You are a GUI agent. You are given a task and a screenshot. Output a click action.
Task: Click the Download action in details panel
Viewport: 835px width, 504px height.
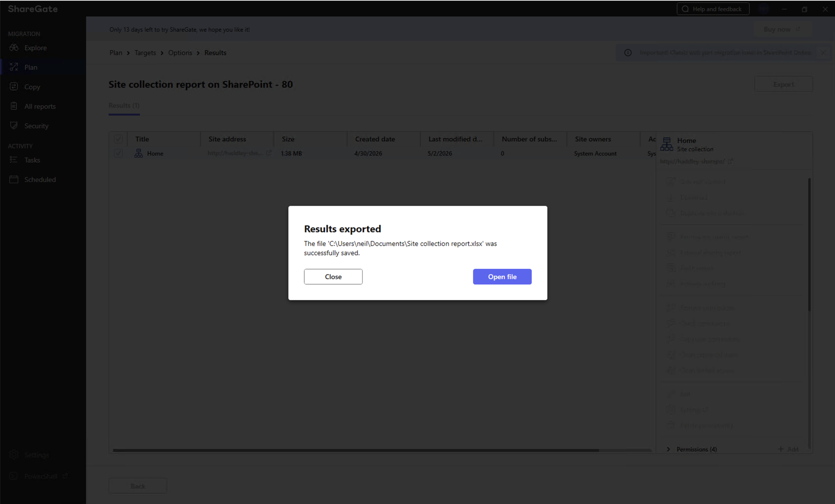[693, 197]
